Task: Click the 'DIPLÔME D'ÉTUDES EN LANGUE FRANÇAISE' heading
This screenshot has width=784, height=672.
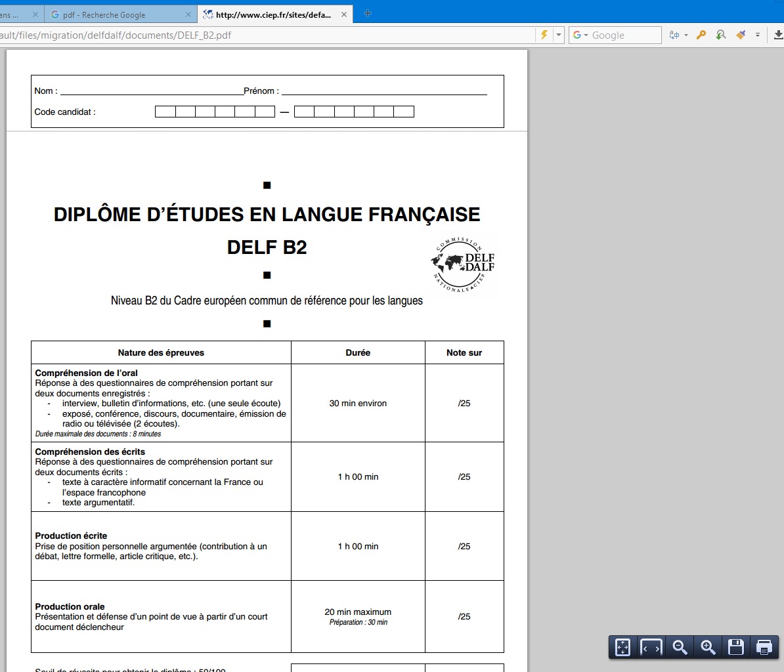Action: tap(267, 215)
